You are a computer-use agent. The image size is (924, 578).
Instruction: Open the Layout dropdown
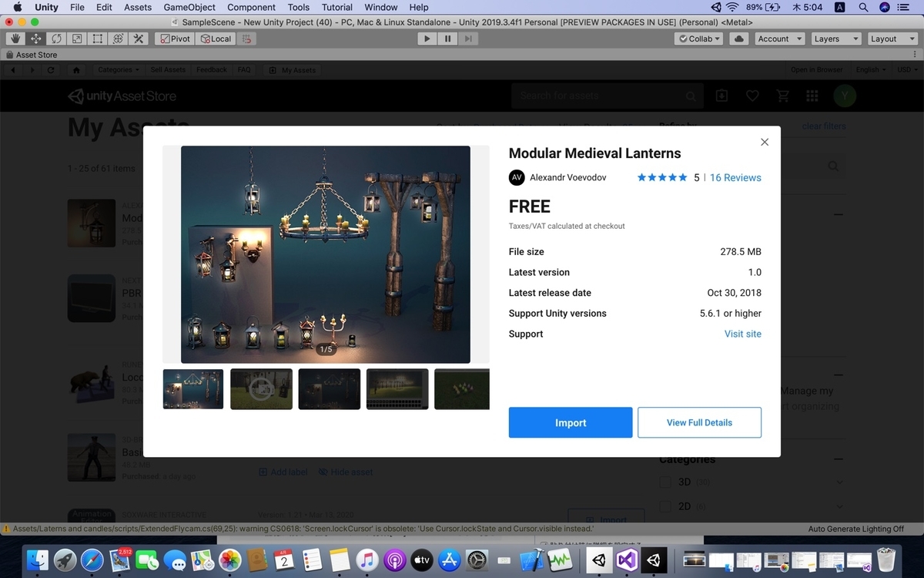point(892,39)
